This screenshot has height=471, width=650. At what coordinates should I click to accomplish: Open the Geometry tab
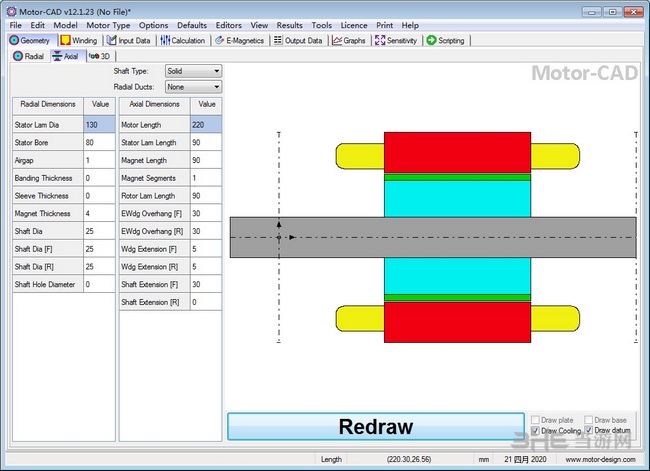[30, 41]
